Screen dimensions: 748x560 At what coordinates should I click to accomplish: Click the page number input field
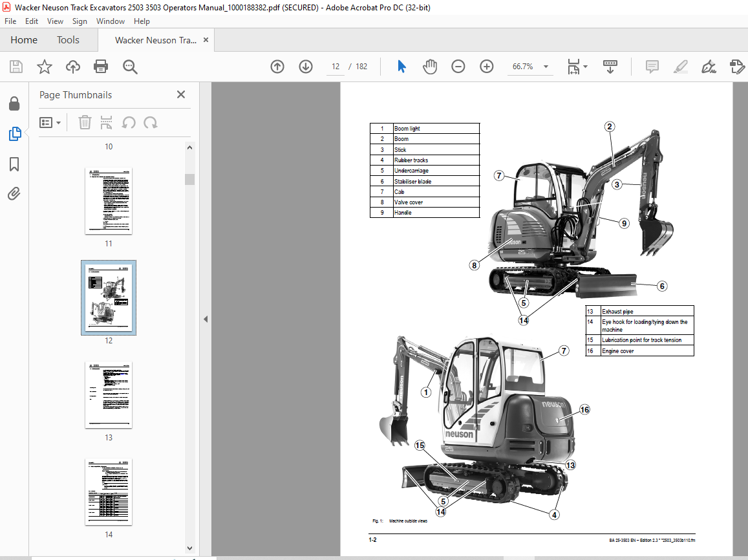click(x=336, y=67)
